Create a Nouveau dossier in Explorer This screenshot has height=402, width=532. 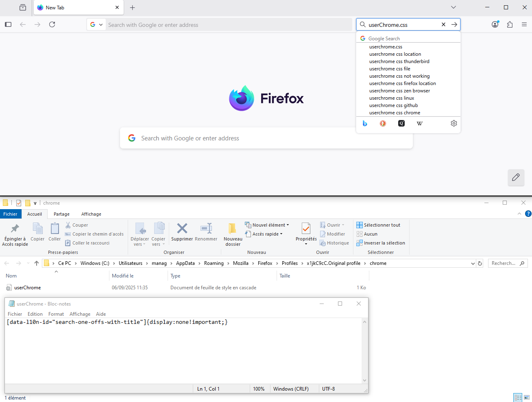[x=233, y=235]
